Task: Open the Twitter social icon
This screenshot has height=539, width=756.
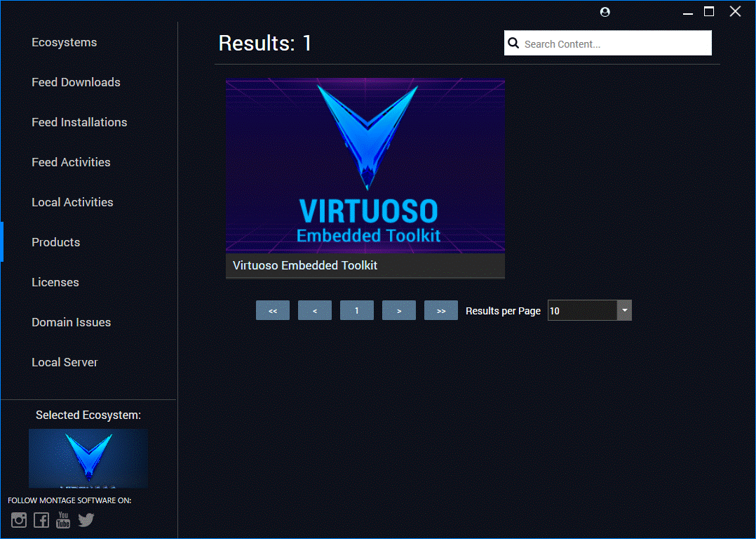Action: tap(86, 520)
